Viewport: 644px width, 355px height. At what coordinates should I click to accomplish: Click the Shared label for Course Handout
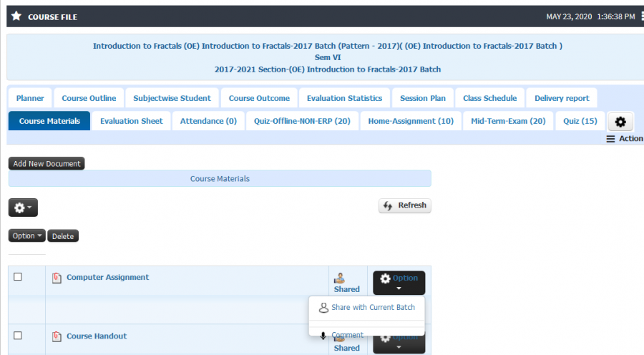[x=346, y=348]
